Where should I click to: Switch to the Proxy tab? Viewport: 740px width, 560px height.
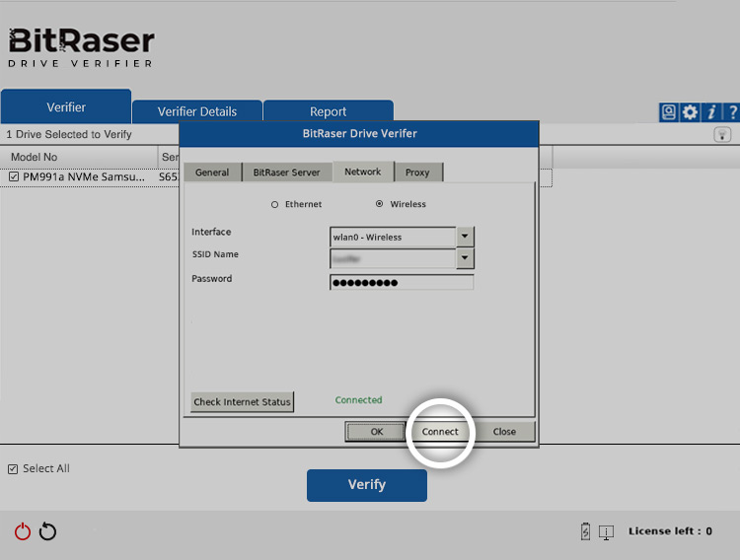pos(417,173)
